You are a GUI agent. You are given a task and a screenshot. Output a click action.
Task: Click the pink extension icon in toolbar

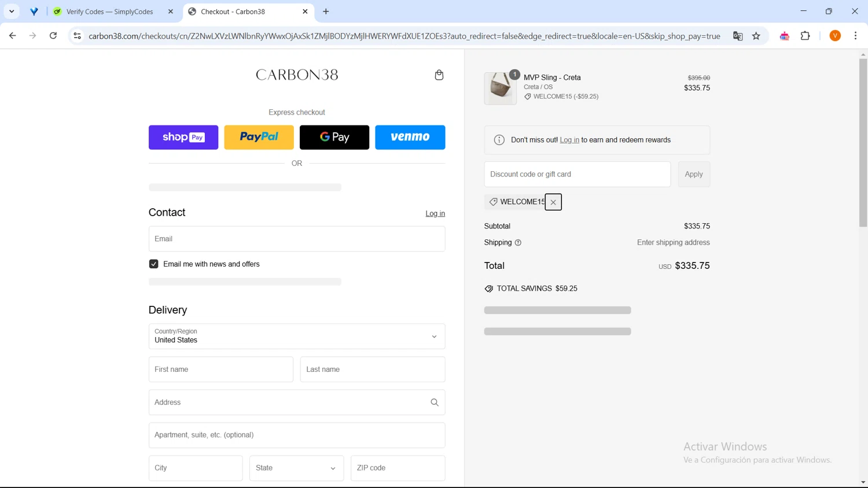[785, 36]
